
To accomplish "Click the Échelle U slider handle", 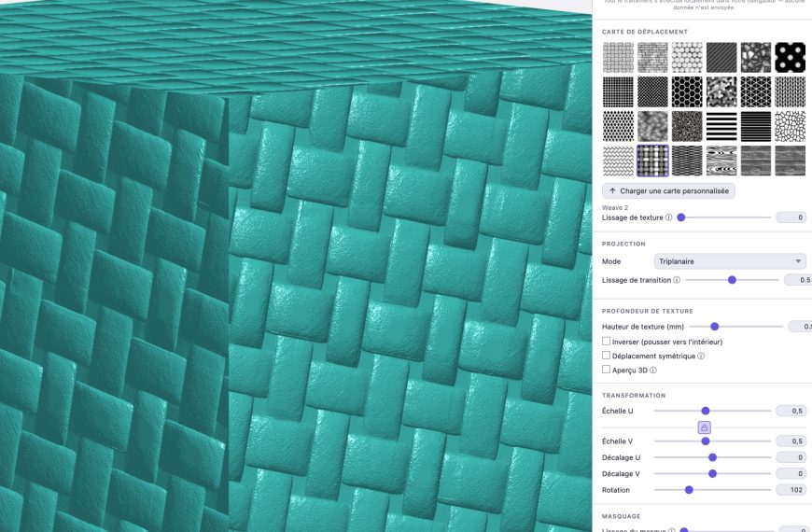I will 706,411.
